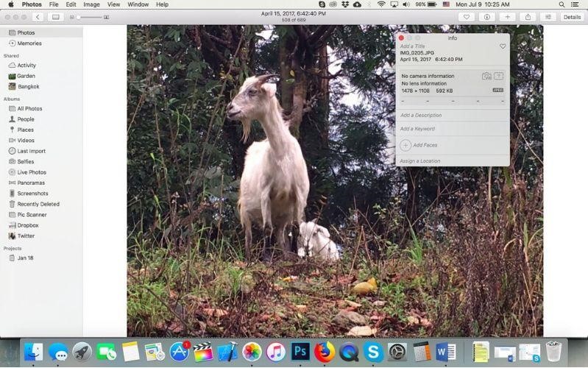Open the Details button

click(x=572, y=17)
